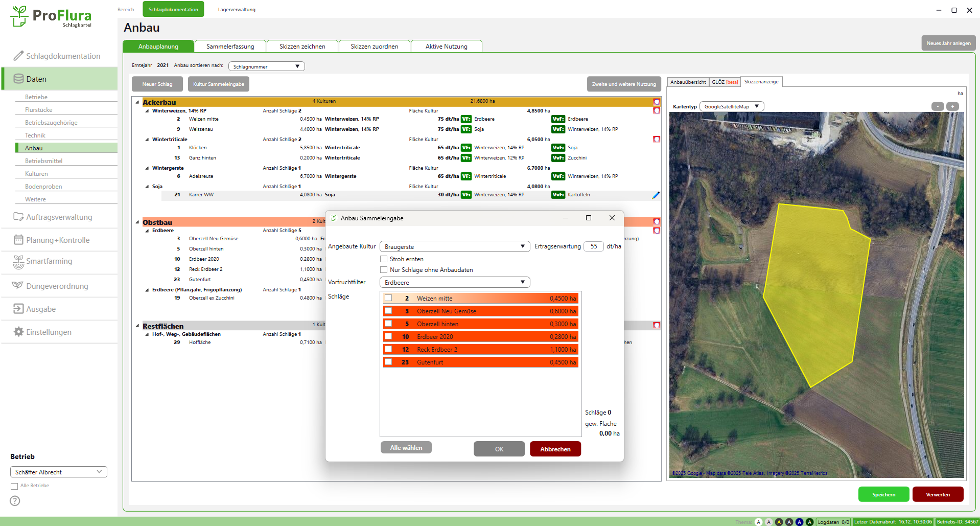Click the sketch icon in the Ackerbau header
Image resolution: width=980 pixels, height=526 pixels.
[657, 102]
